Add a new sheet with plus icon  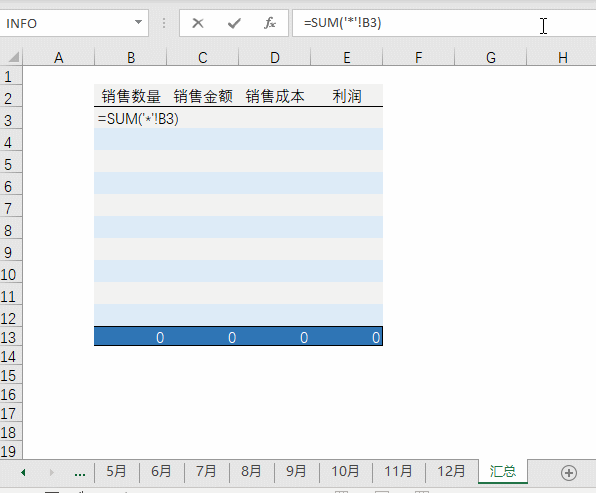pos(569,473)
